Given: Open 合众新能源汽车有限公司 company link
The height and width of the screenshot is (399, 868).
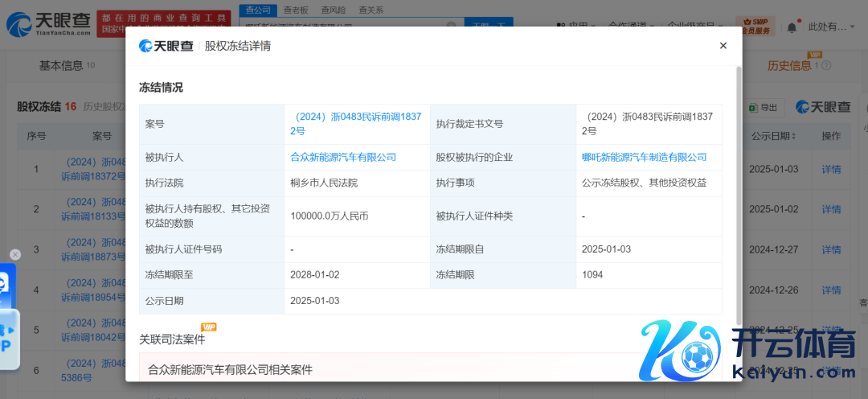Looking at the screenshot, I should [x=343, y=157].
